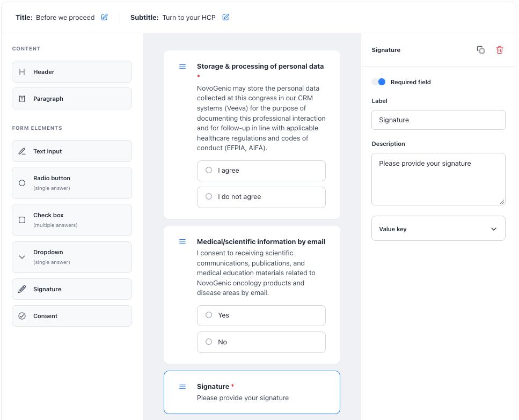Grab handle of Storage & processing block

click(x=182, y=67)
